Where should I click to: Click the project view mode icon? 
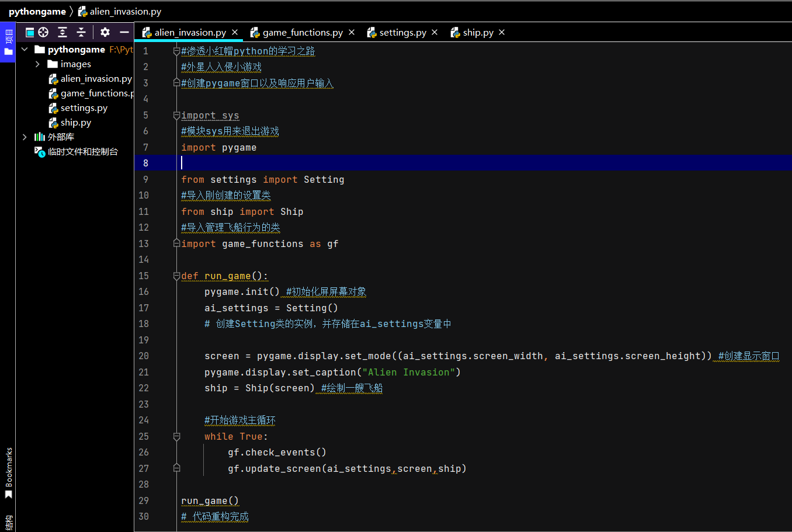pos(30,32)
